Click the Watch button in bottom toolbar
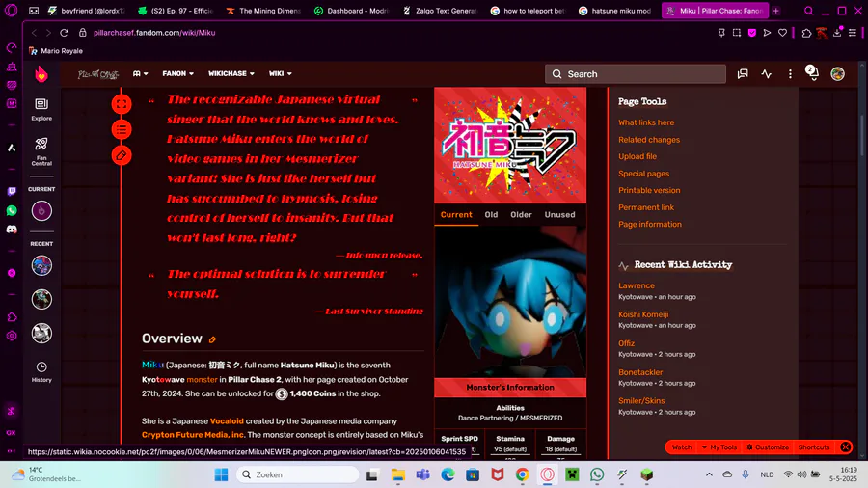The width and height of the screenshot is (868, 488). coord(682,447)
